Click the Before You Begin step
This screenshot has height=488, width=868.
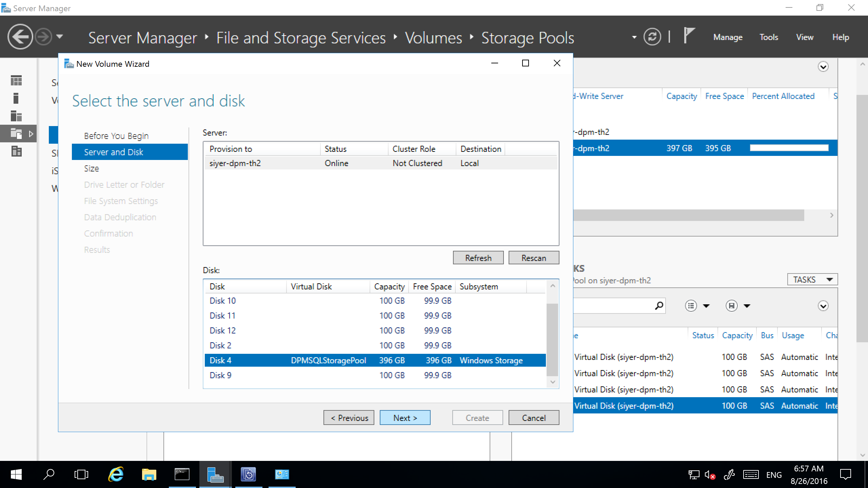[x=116, y=135]
